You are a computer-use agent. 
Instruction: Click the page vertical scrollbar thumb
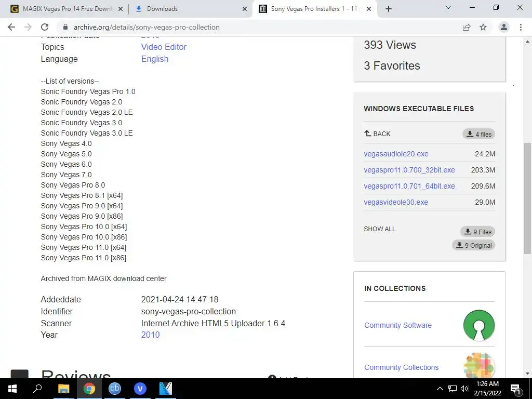coord(527,198)
